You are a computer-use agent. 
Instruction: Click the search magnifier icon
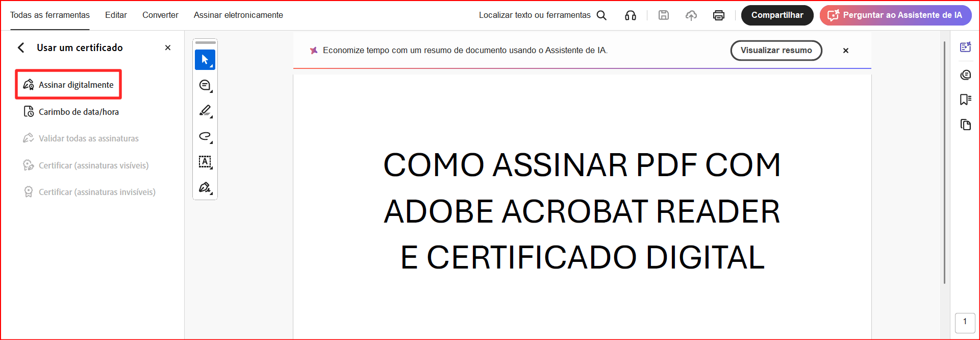coord(602,15)
